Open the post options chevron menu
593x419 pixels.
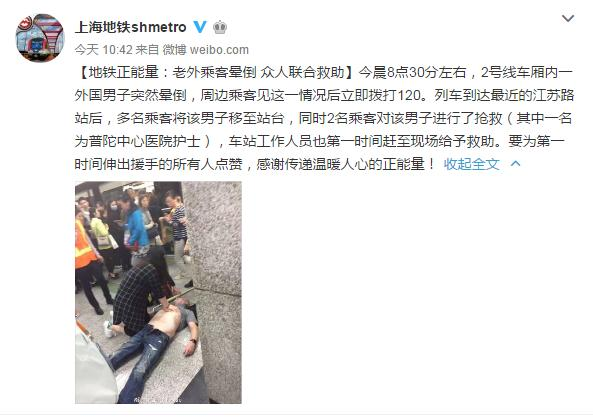568,18
